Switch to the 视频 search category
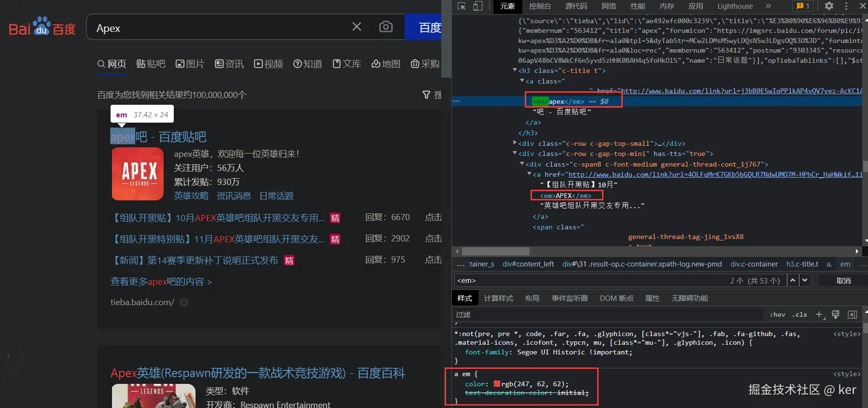This screenshot has height=408, width=868. point(268,64)
